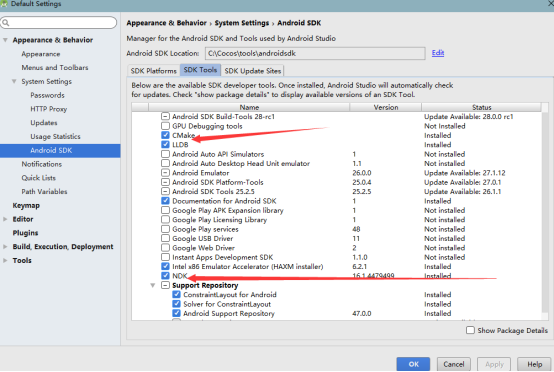Image resolution: width=554 pixels, height=372 pixels.
Task: Open Notifications settings
Action: pos(41,164)
